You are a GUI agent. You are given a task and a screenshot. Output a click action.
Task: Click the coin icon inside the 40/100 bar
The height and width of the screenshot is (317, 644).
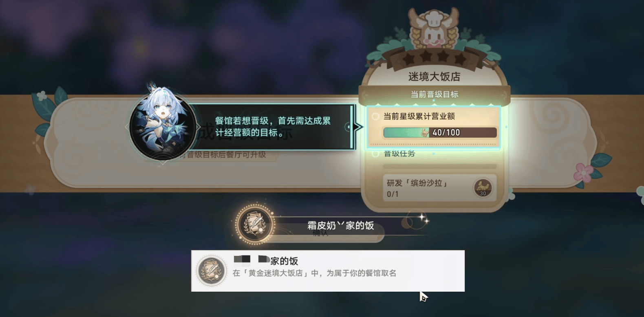pos(425,132)
